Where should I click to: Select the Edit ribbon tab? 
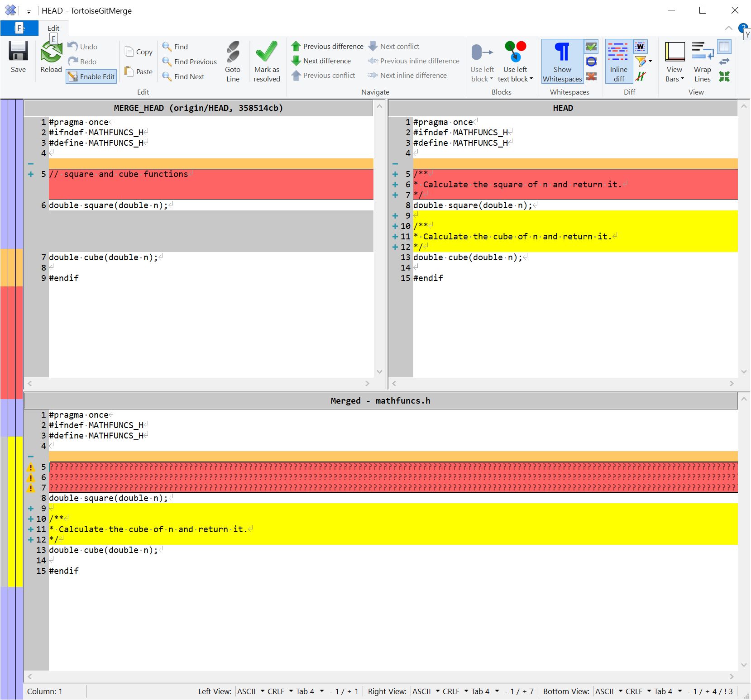coord(53,28)
